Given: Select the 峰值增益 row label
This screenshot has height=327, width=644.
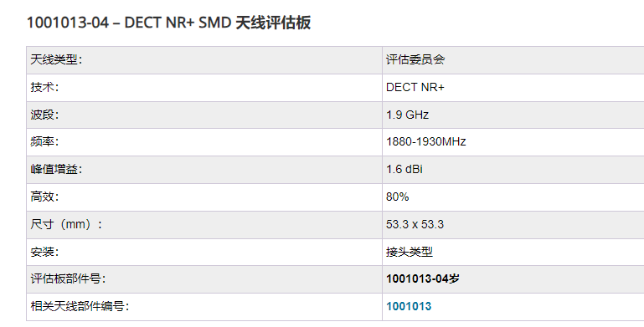Looking at the screenshot, I should [56, 170].
